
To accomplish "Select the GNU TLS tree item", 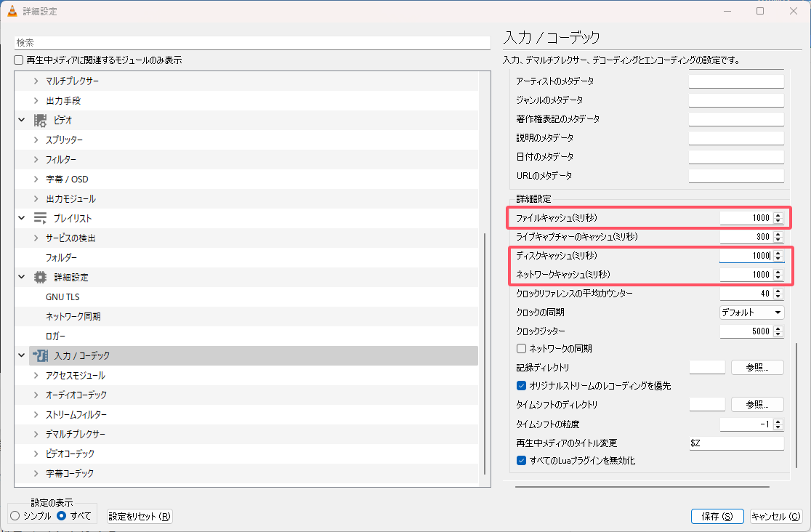I will pyautogui.click(x=64, y=297).
